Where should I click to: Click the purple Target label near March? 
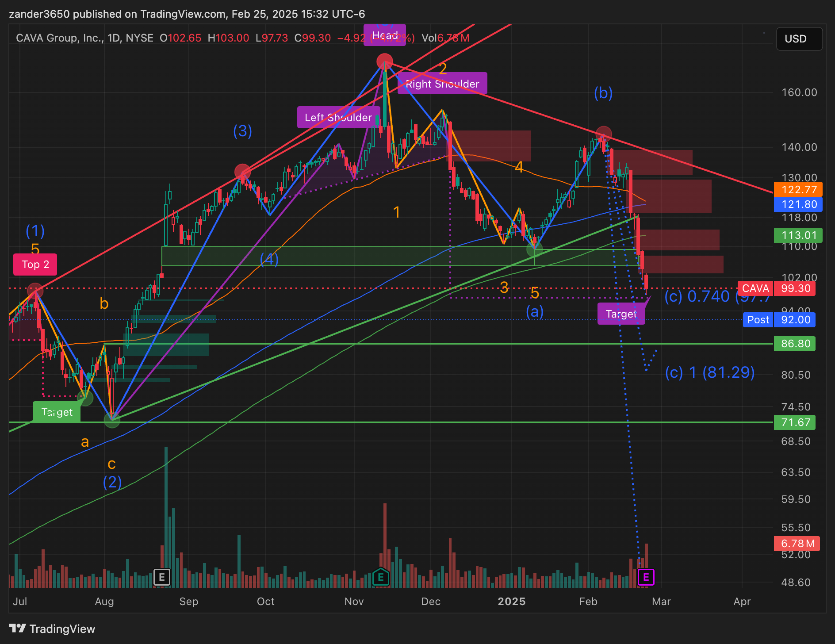pyautogui.click(x=621, y=314)
